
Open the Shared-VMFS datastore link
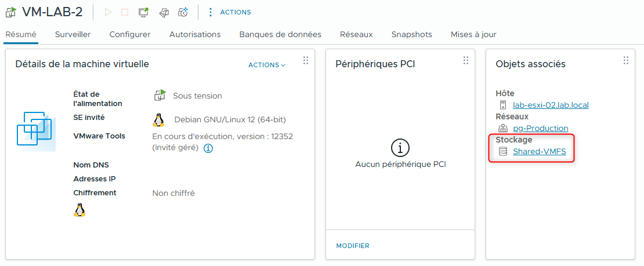pyautogui.click(x=539, y=151)
